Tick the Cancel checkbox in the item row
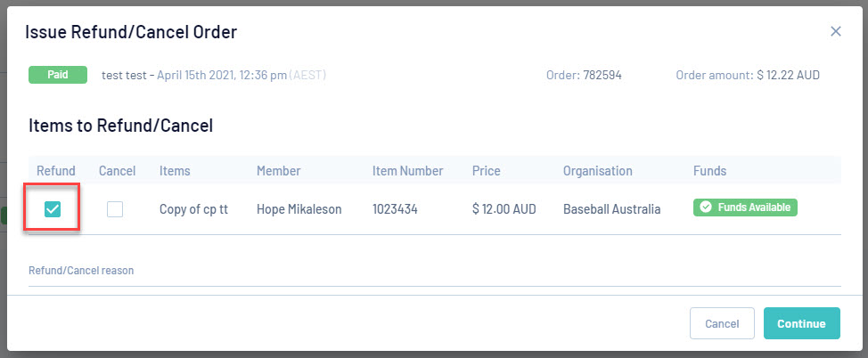 coord(115,209)
